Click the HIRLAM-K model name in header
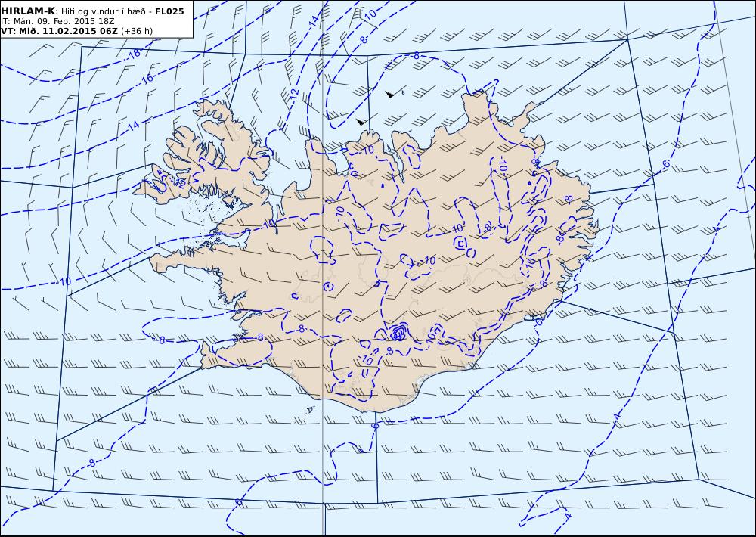Viewport: 756px width, 537px height. click(x=29, y=11)
